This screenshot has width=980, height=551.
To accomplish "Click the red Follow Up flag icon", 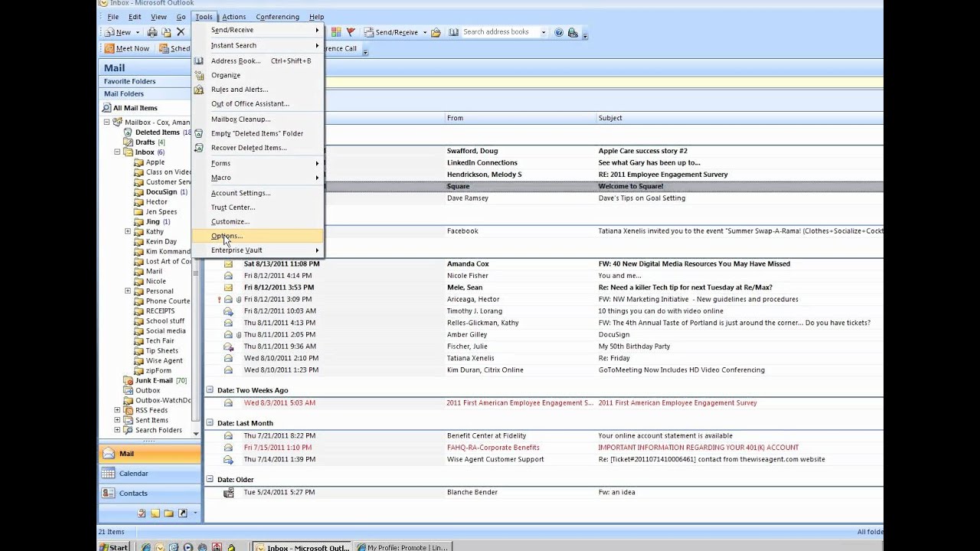I will pos(351,32).
